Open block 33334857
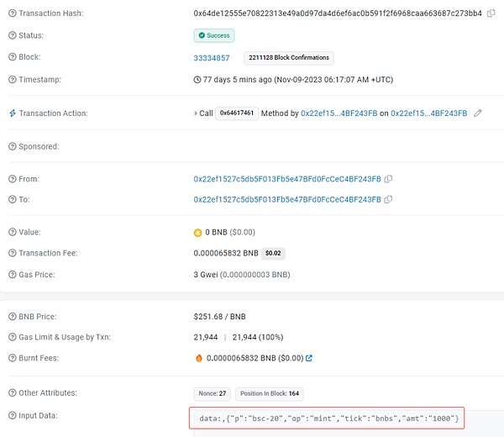The height and width of the screenshot is (437, 504). [x=212, y=58]
